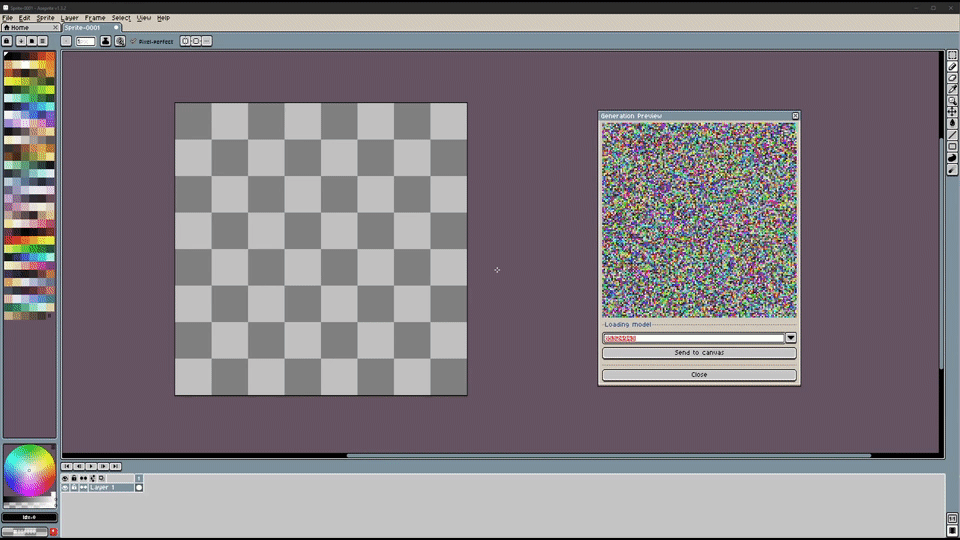Click the palette lock icon
960x540 pixels.
pos(7,41)
